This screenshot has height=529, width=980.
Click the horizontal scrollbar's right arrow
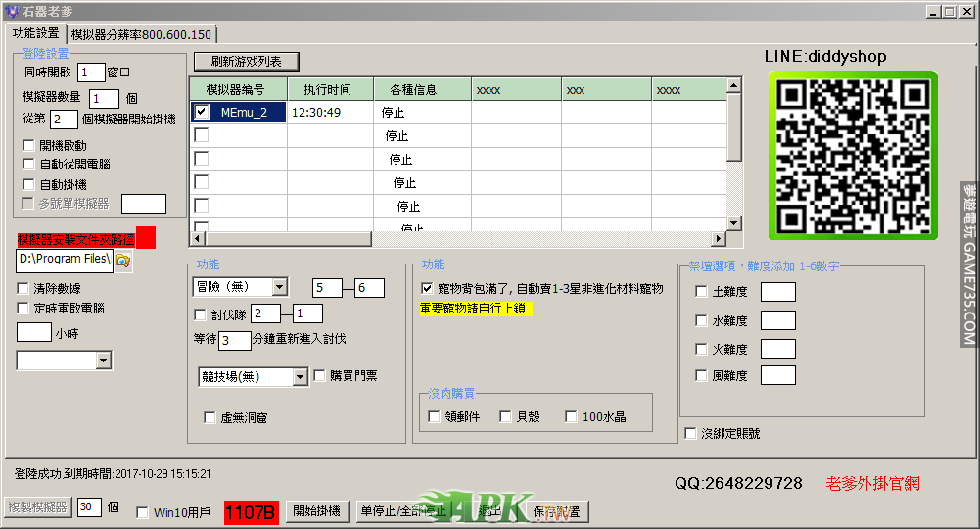point(718,239)
